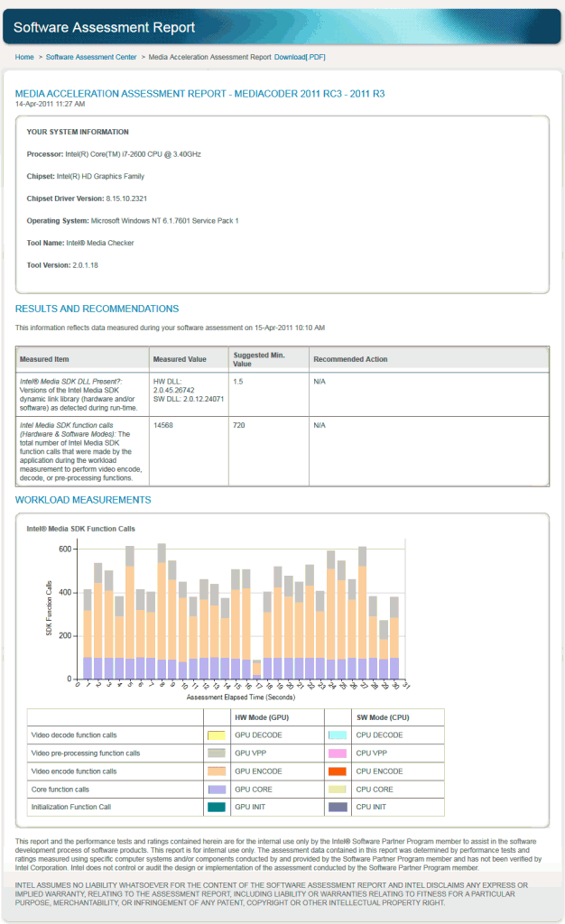Select the GPU INIT teal swatch
This screenshot has width=565, height=924.
tap(217, 808)
